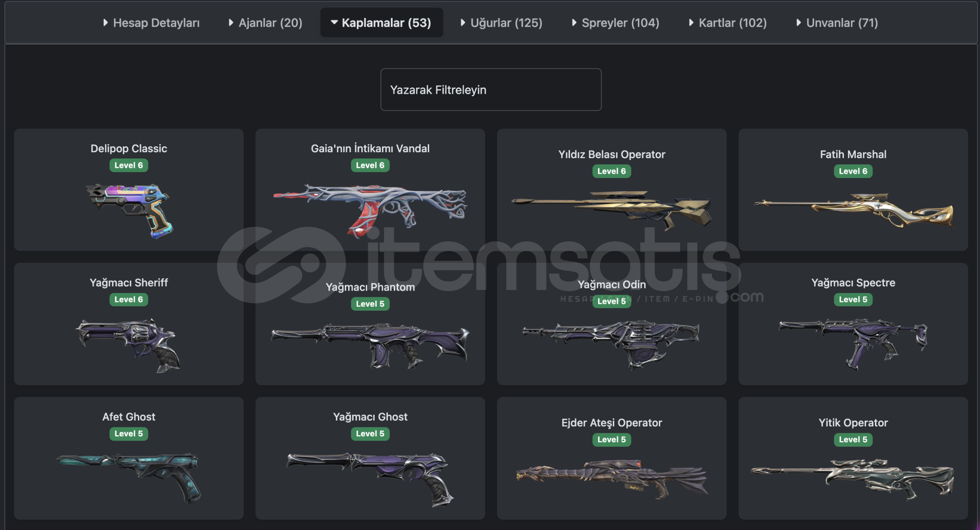This screenshot has width=980, height=530.
Task: Click the Yağmacı Spectre weapon image
Action: click(853, 344)
